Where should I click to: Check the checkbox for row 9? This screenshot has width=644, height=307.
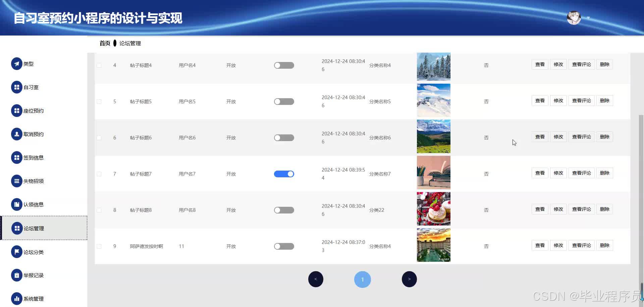(99, 246)
